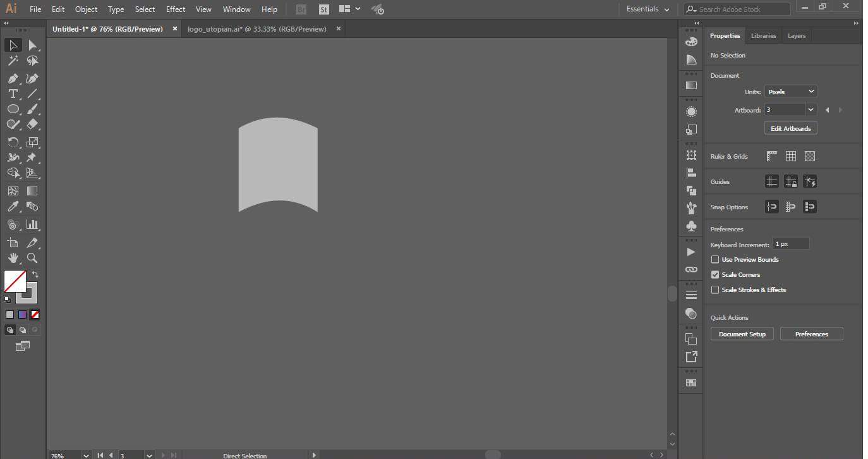Switch to the Libraries tab
The image size is (868, 459).
[763, 36]
